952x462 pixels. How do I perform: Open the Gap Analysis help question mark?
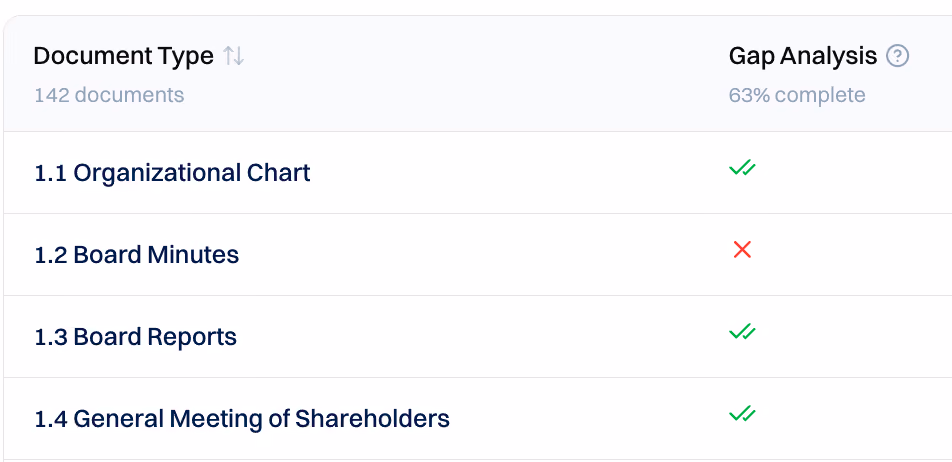coord(897,56)
